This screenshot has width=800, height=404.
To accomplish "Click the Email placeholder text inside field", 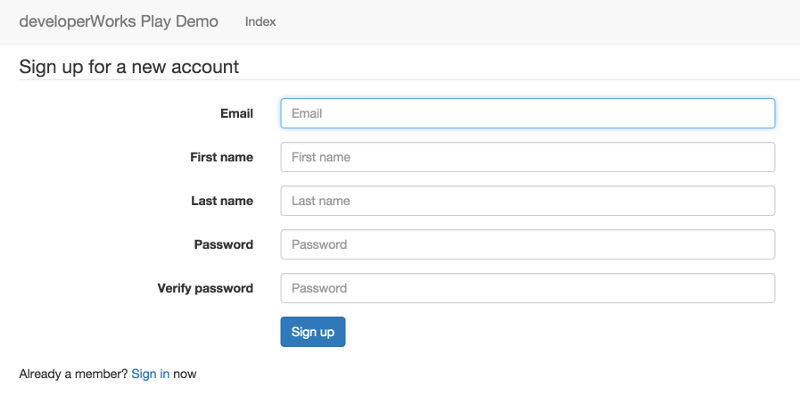I will (306, 113).
